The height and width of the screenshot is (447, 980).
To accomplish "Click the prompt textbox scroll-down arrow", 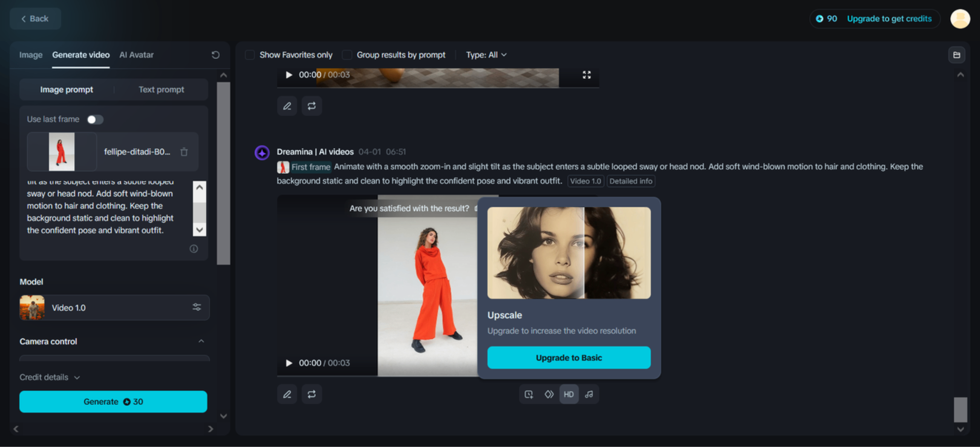I will [x=199, y=230].
